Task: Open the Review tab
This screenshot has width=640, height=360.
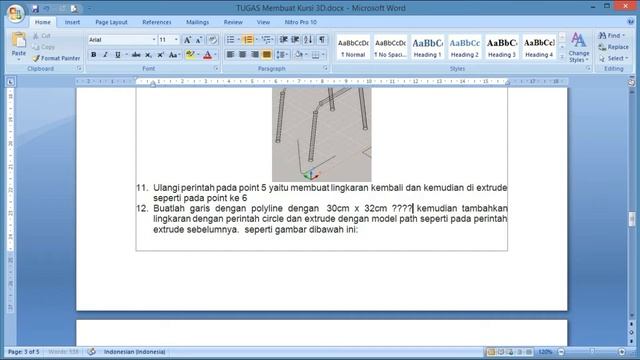Action: click(x=233, y=22)
